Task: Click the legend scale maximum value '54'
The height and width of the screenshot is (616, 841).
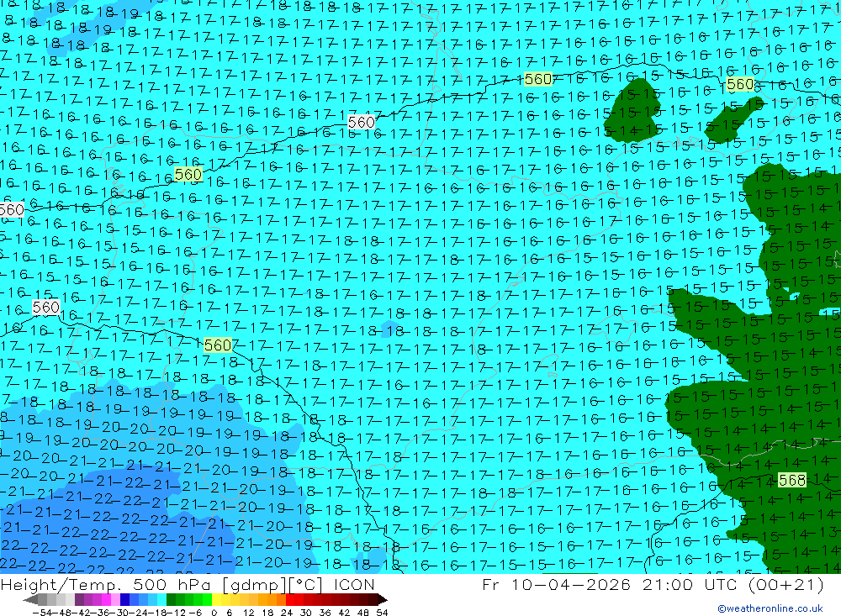Action: coord(382,613)
